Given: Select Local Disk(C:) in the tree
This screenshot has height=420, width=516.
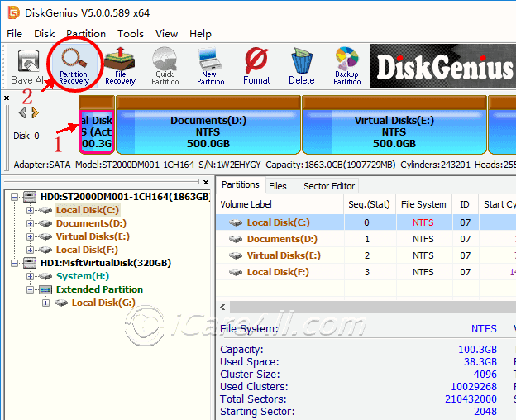Looking at the screenshot, I should tap(87, 210).
